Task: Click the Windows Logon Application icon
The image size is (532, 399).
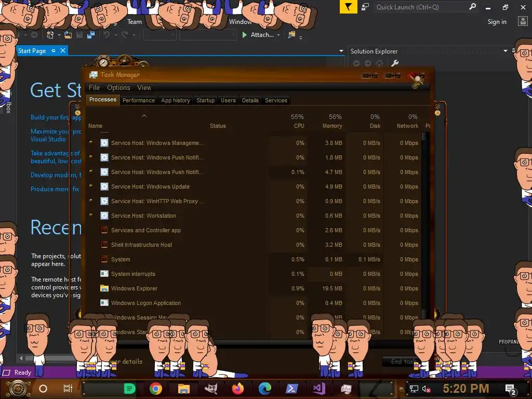Action: tap(104, 303)
